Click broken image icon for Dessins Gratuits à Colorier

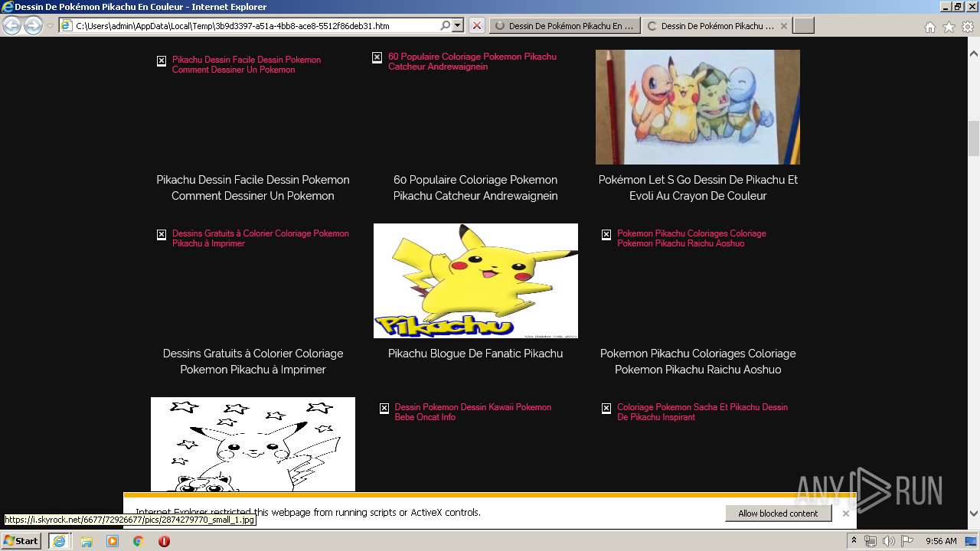coord(162,235)
